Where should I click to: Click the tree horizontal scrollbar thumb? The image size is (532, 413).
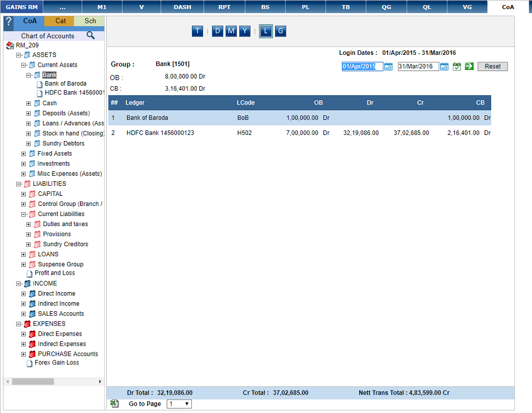pyautogui.click(x=33, y=382)
